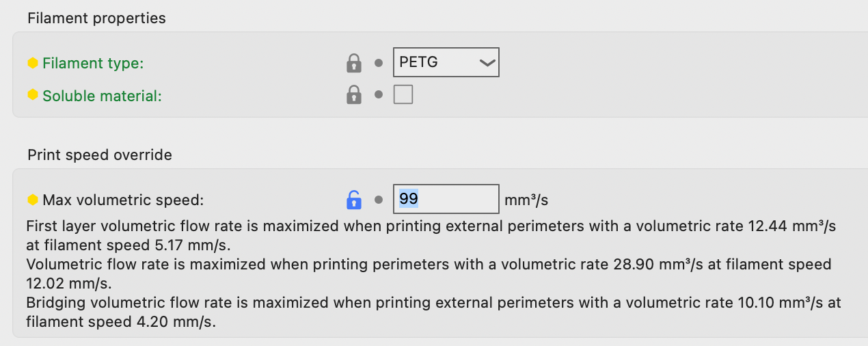The image size is (868, 346).
Task: Click the green Soluble material label
Action: tap(102, 96)
